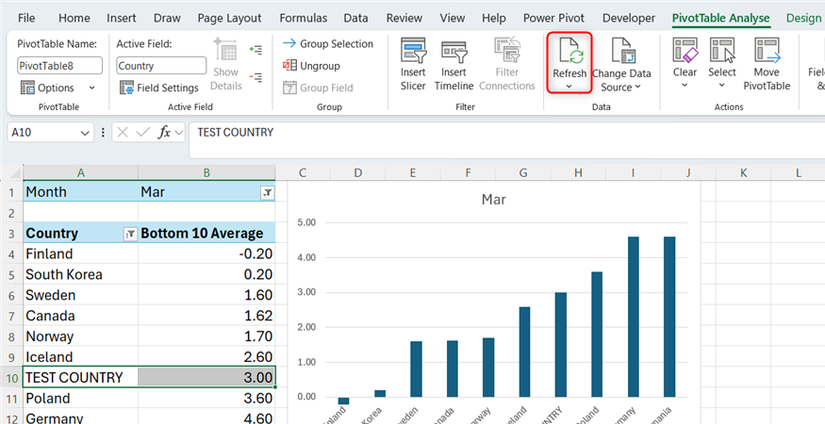Click the Select actions icon

tap(722, 51)
